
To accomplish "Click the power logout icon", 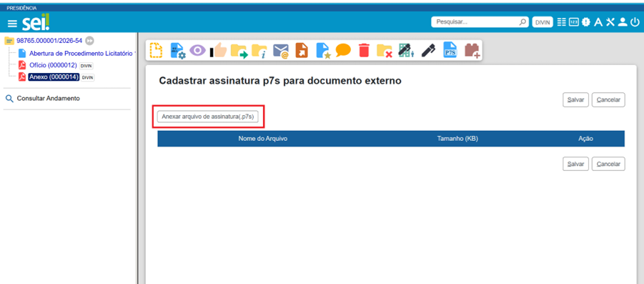I will [635, 22].
